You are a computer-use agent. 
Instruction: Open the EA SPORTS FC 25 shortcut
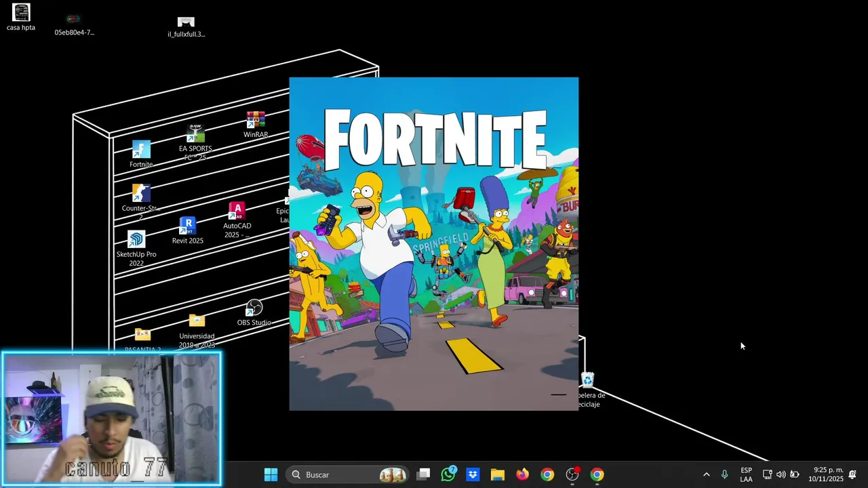[x=195, y=143]
